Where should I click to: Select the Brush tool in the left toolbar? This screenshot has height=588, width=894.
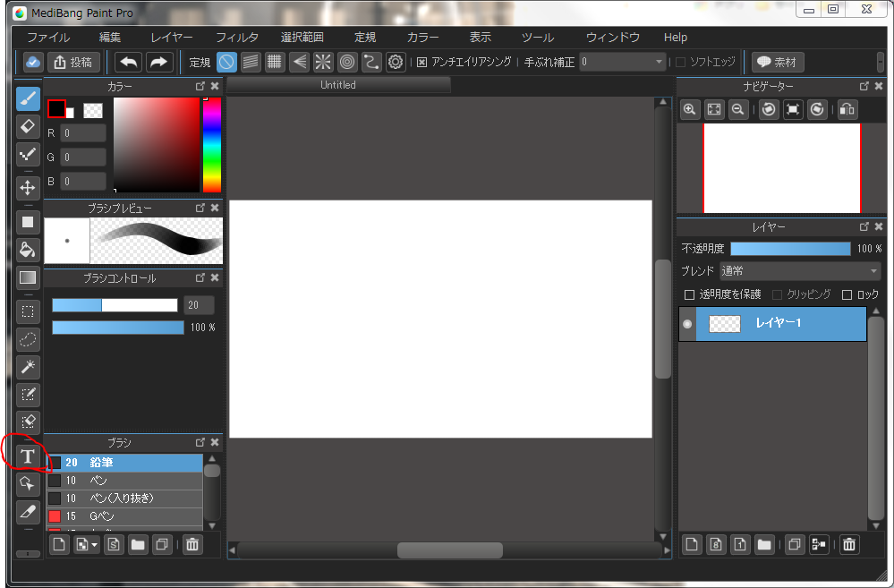pos(28,98)
